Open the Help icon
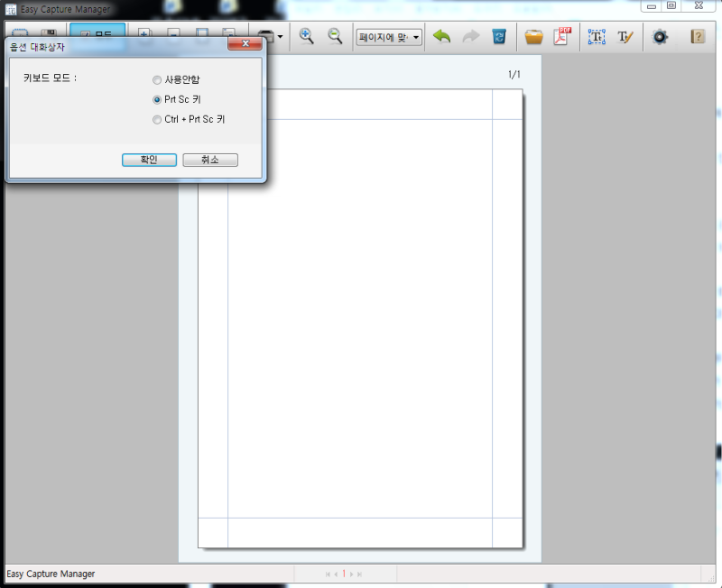 pos(695,36)
